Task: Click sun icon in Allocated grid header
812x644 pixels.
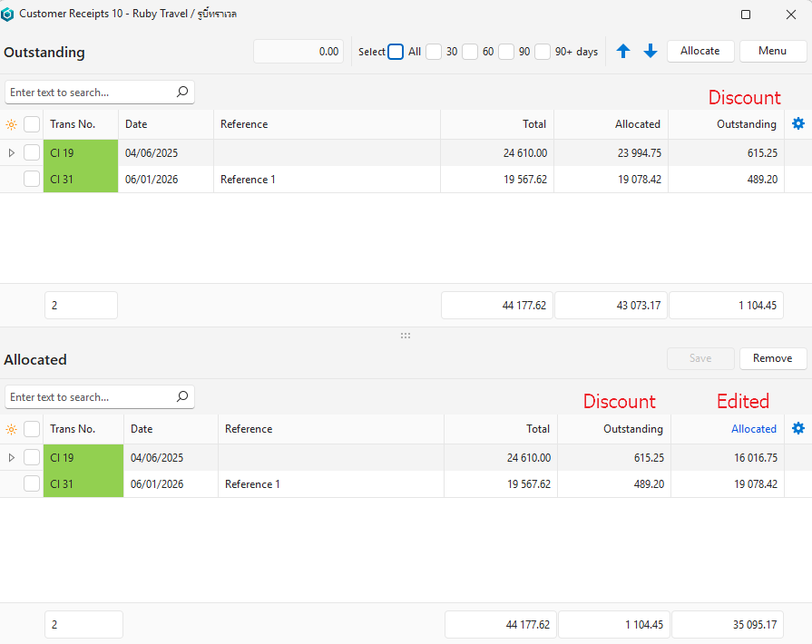Action: pos(11,429)
